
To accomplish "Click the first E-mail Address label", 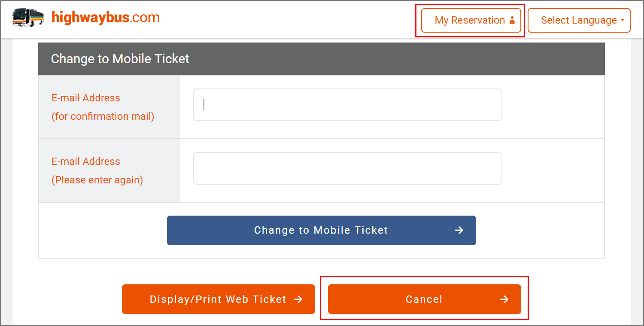I will pos(86,98).
